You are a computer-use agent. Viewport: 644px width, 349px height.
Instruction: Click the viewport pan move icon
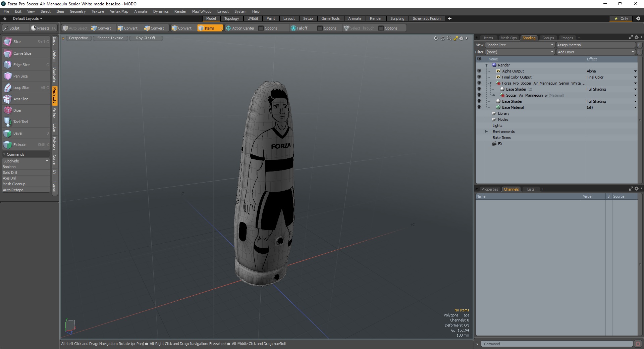[436, 38]
